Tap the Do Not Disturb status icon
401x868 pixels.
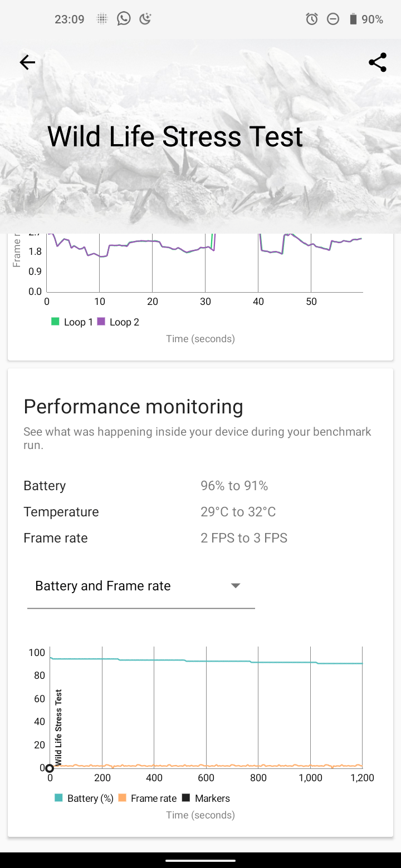click(332, 19)
